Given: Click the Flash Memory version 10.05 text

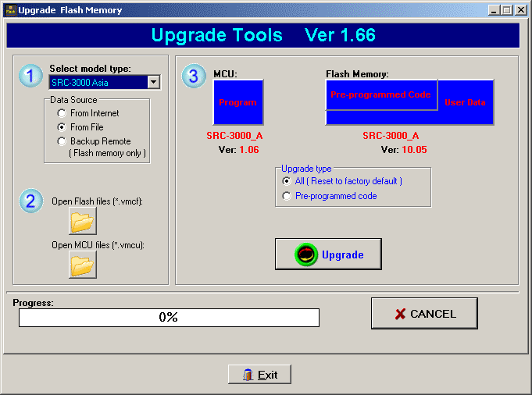Looking at the screenshot, I should point(415,150).
